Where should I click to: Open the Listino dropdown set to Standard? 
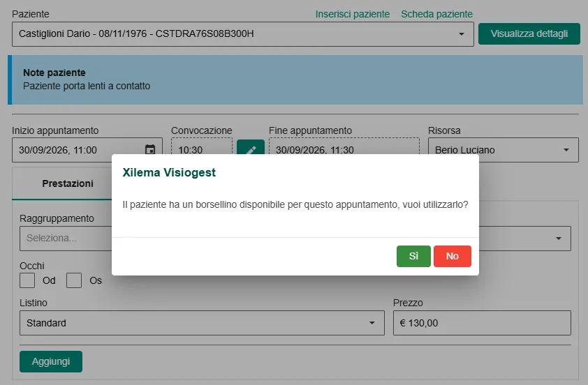click(202, 323)
